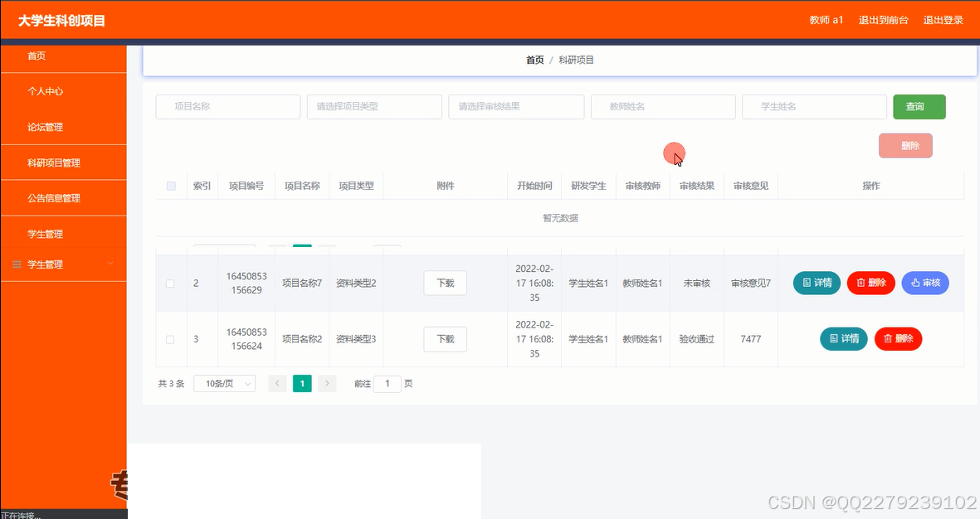Click the thumbs-up icon in the 审核 button
Screen dimensions: 980x519
pos(914,282)
